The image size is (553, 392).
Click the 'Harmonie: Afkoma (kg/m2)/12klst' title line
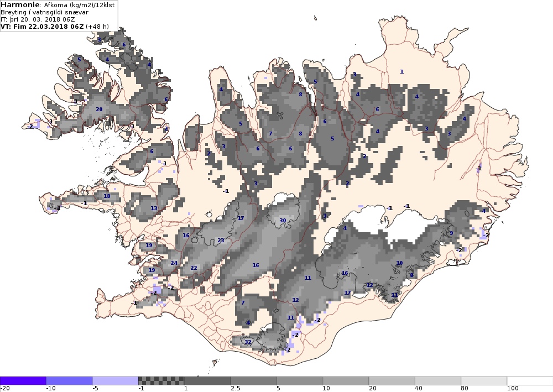click(58, 5)
